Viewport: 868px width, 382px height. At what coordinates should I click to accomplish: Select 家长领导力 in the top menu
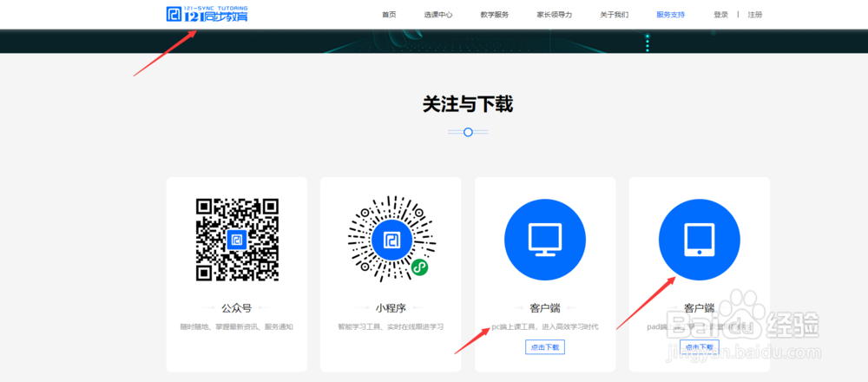(x=554, y=15)
